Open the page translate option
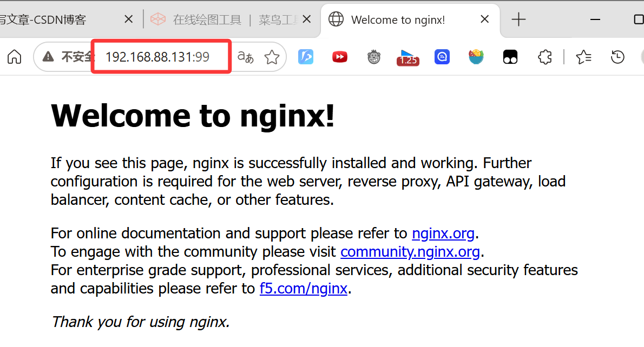Image resolution: width=644 pixels, height=347 pixels. click(x=246, y=57)
